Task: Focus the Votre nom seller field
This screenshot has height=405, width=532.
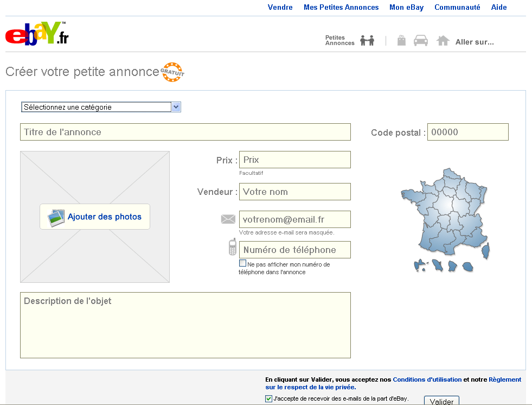Action: point(295,192)
